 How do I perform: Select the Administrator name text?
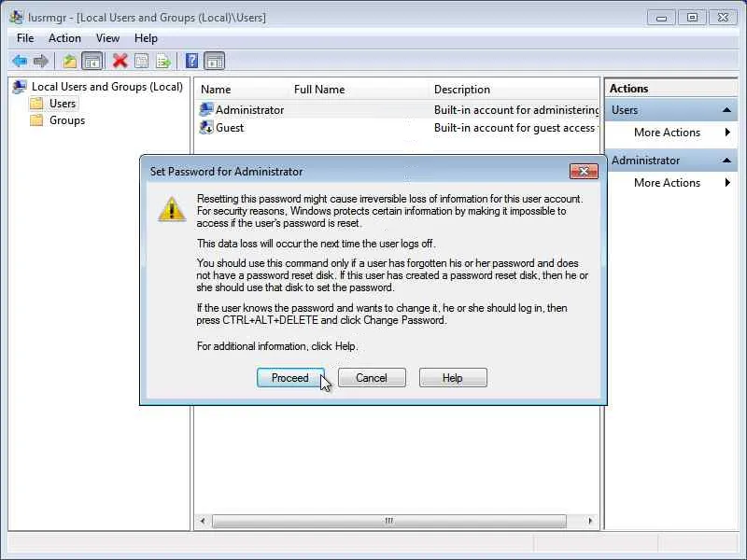pyautogui.click(x=249, y=110)
